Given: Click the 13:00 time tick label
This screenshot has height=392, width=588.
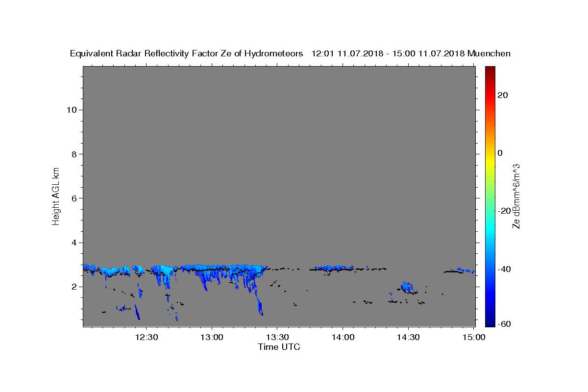Looking at the screenshot, I should tap(212, 337).
